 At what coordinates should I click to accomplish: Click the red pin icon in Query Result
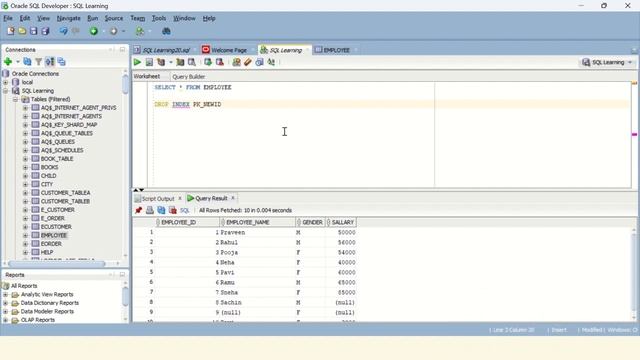click(x=138, y=210)
